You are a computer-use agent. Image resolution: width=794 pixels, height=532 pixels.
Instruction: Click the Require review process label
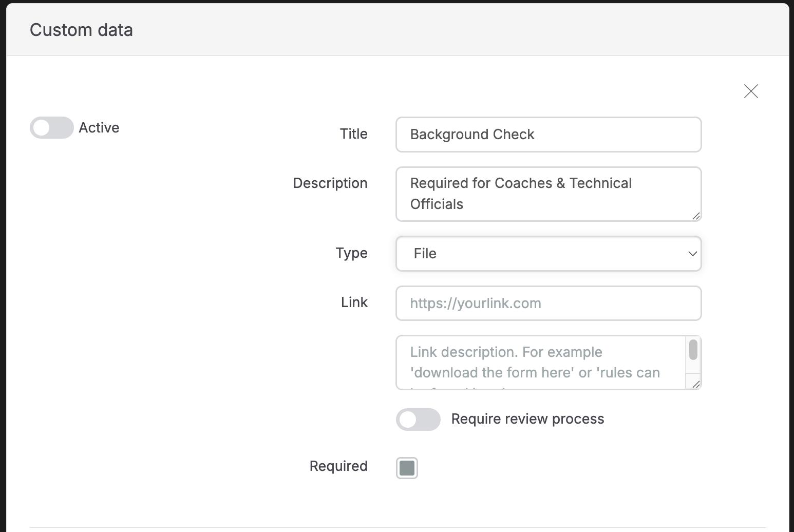tap(527, 419)
